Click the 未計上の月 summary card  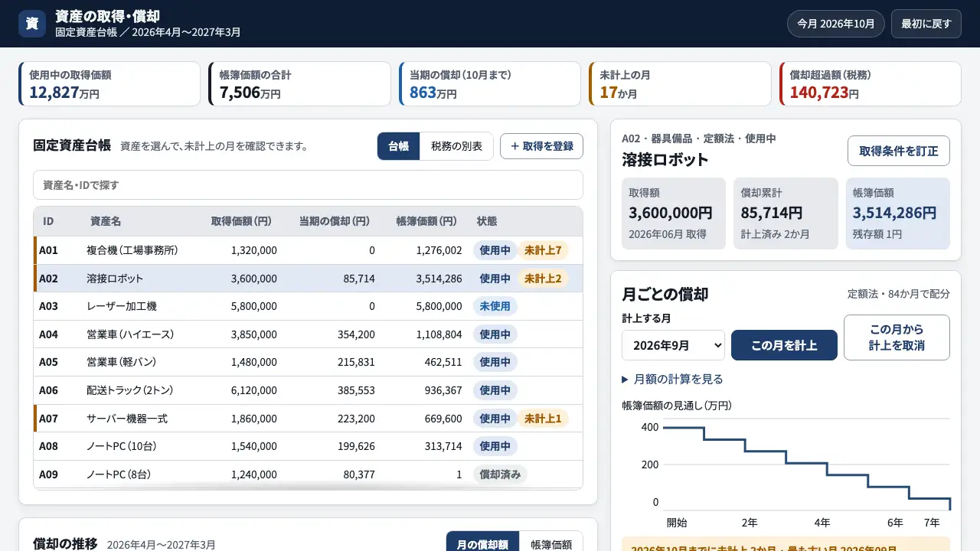[x=680, y=84]
